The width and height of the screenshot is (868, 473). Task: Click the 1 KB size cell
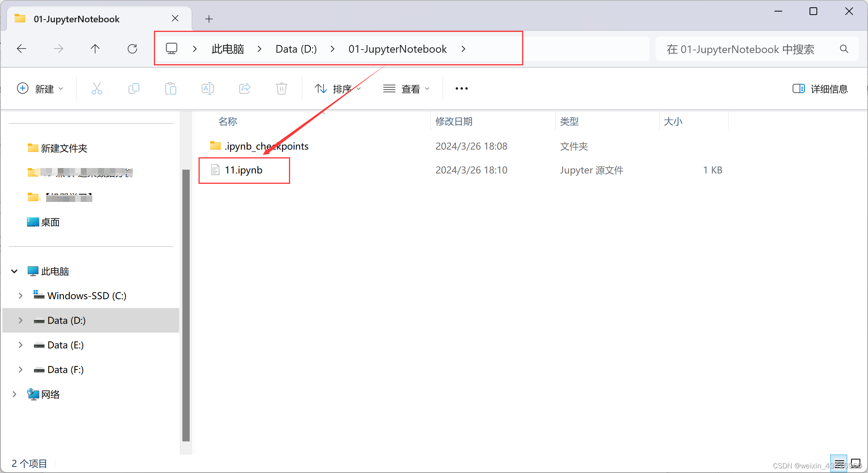click(x=713, y=170)
